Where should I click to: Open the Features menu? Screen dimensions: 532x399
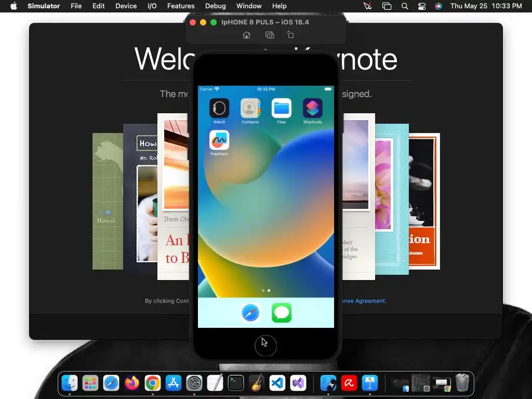point(181,6)
